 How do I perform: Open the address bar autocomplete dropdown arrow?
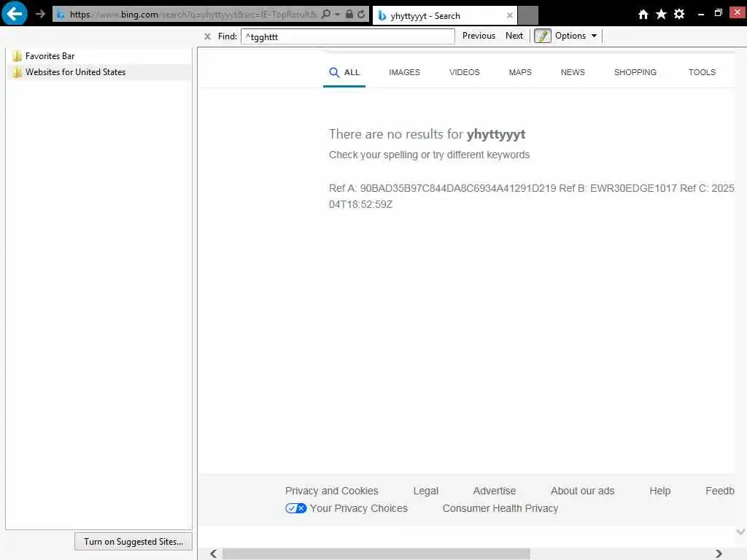click(x=337, y=15)
